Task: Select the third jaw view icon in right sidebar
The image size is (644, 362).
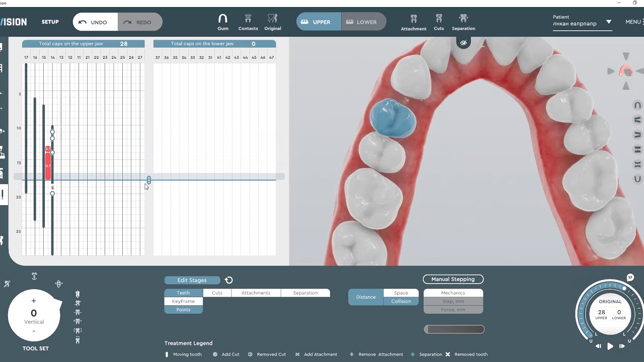Action: [x=637, y=135]
